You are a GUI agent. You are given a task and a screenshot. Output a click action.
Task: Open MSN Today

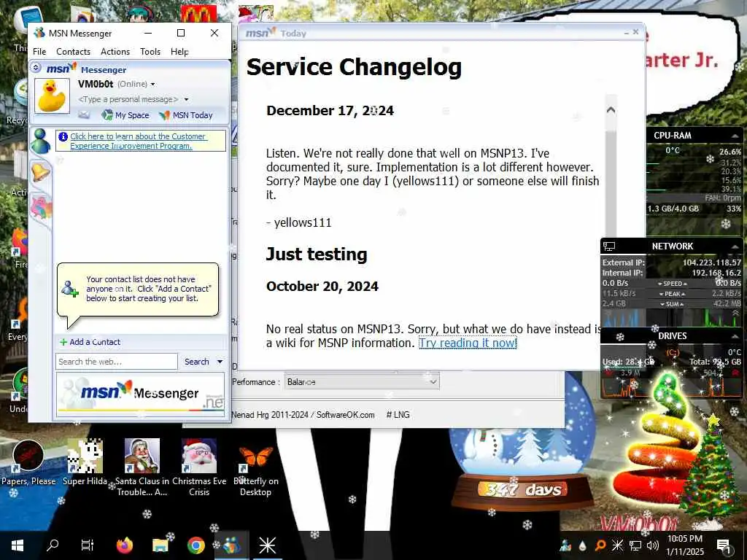click(186, 115)
